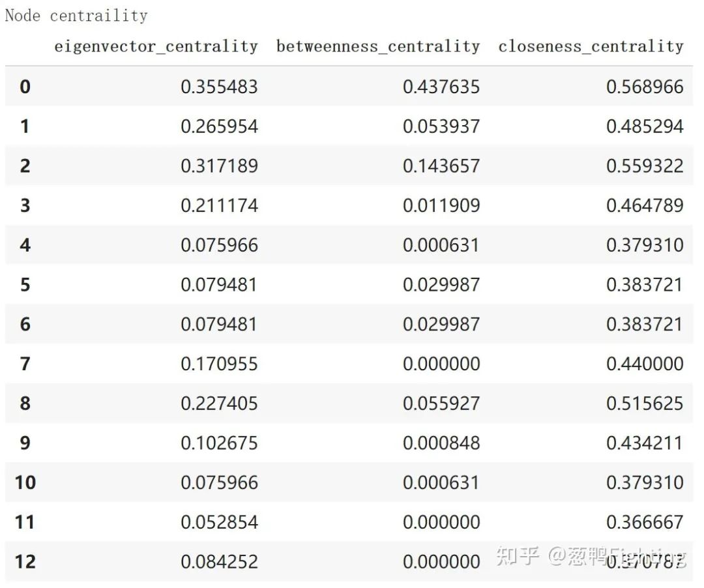Screen dimensions: 704x588
Task: Click the closeness_centrality column header
Action: click(591, 46)
